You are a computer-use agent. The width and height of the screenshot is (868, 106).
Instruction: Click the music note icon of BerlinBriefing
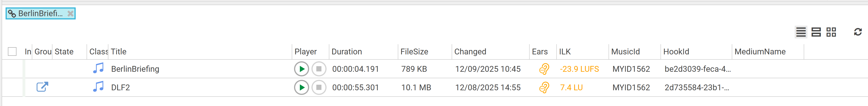point(98,68)
